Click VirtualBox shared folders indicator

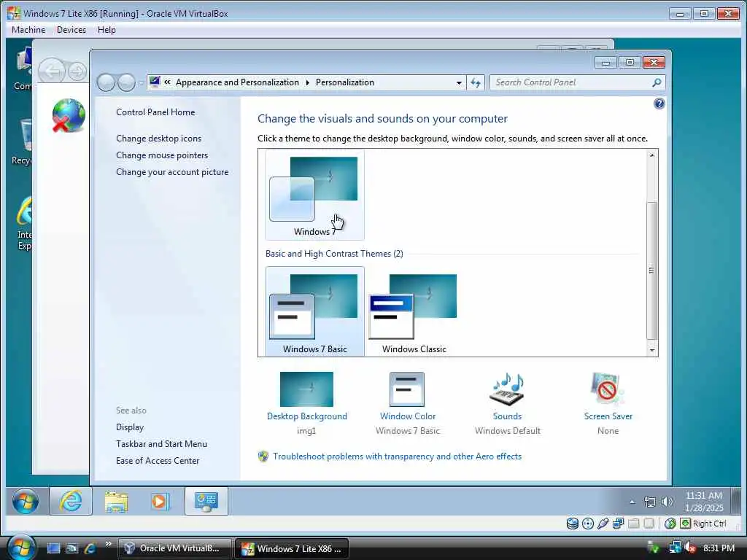634,524
